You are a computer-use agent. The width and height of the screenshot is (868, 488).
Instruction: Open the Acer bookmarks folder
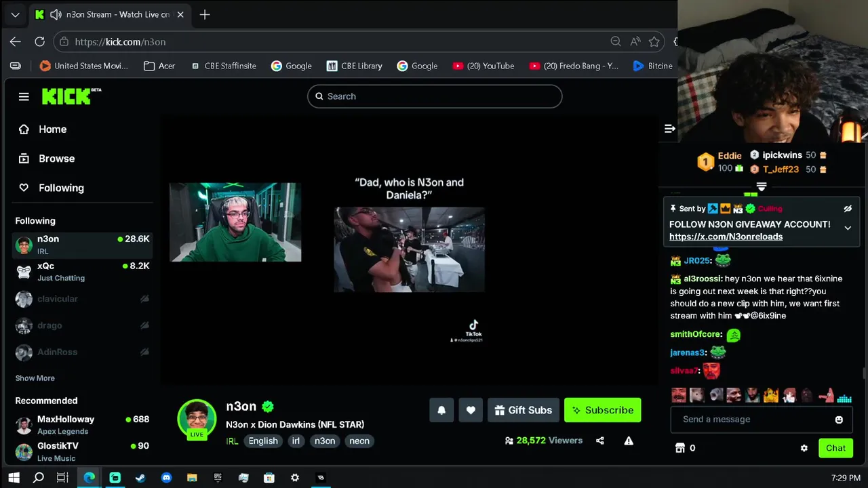coord(159,66)
